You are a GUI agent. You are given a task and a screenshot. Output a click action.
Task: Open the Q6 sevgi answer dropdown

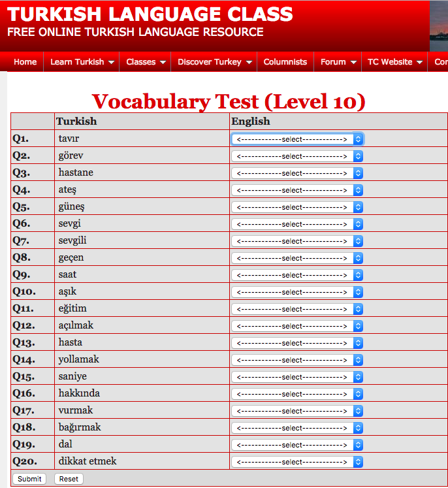pyautogui.click(x=297, y=224)
